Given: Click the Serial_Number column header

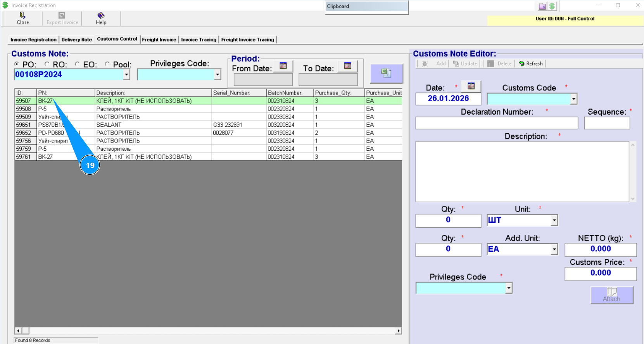Looking at the screenshot, I should click(x=239, y=93).
